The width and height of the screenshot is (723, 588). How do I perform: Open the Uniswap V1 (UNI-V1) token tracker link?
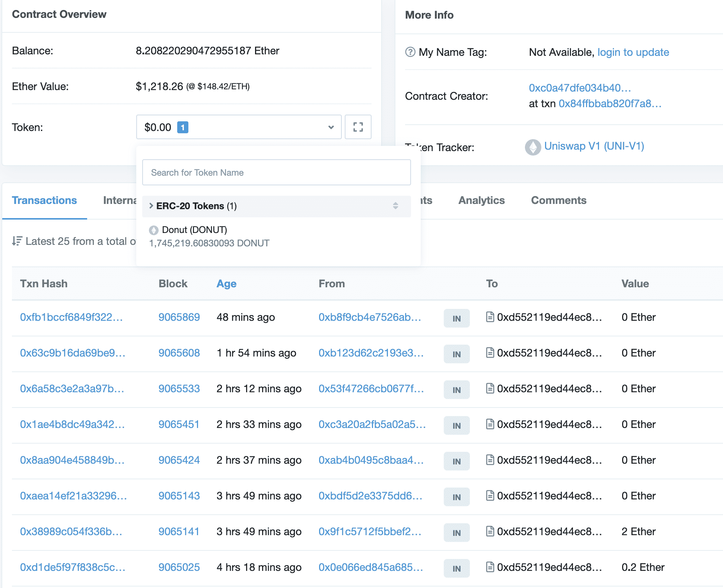(594, 146)
